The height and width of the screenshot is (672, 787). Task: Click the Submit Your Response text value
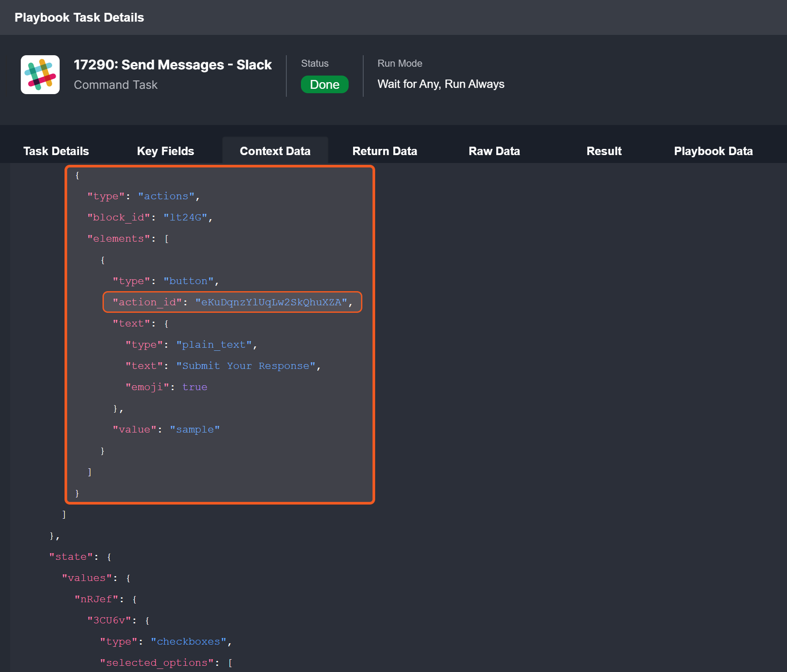[x=245, y=366]
